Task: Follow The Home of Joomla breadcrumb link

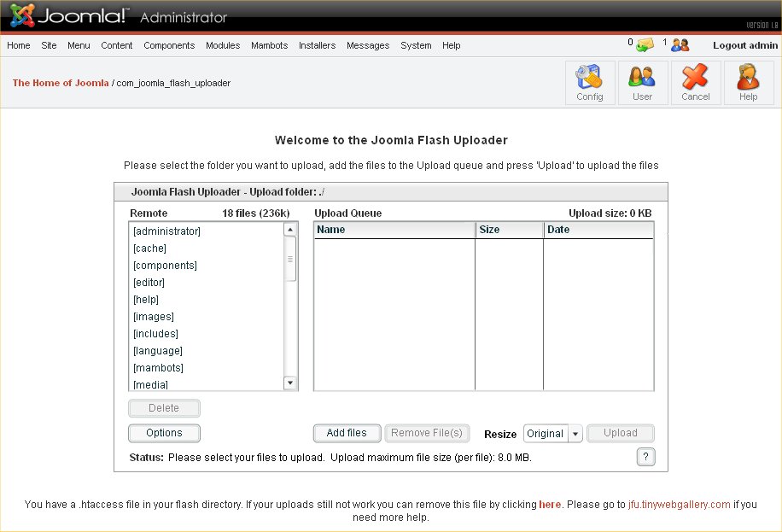Action: point(61,83)
